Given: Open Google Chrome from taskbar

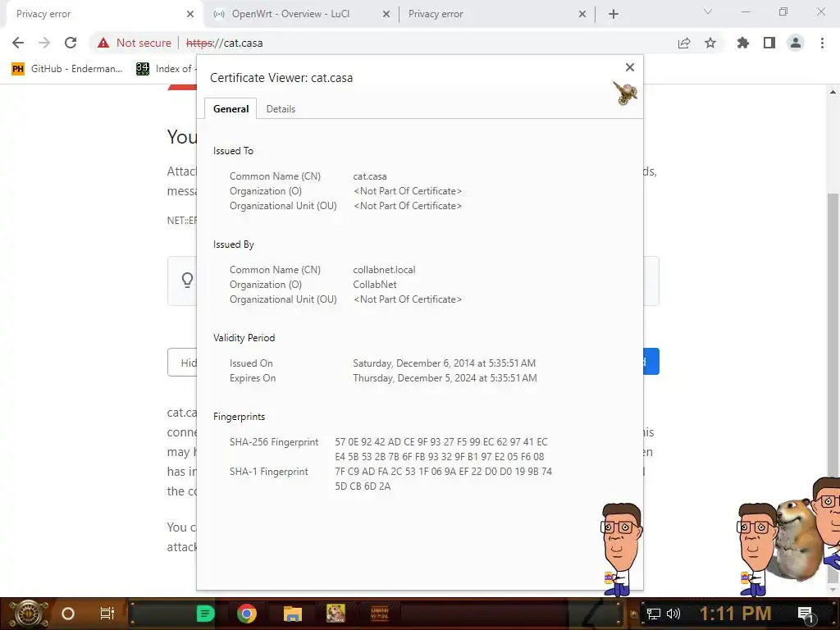Looking at the screenshot, I should [247, 614].
